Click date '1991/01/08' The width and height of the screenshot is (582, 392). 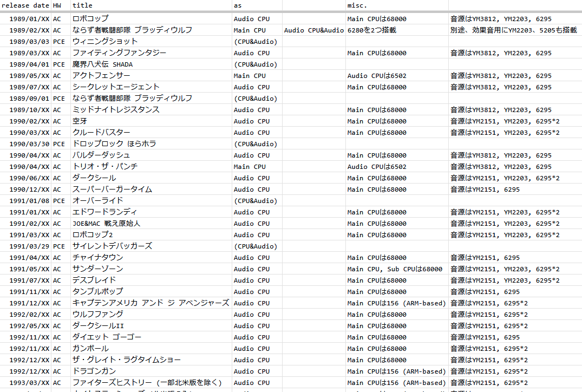29,201
